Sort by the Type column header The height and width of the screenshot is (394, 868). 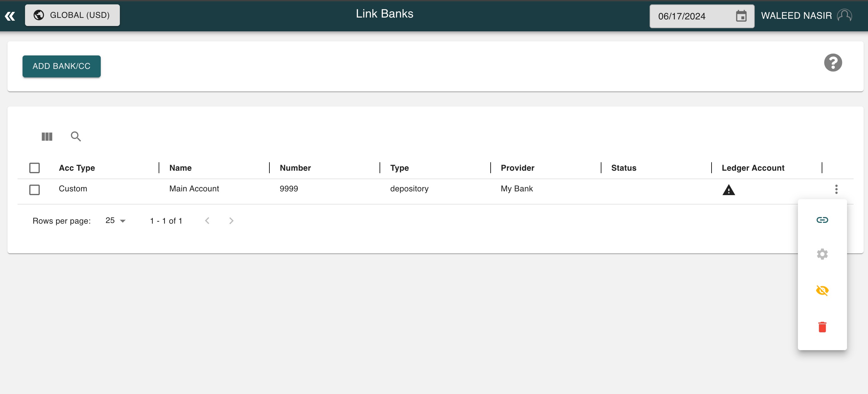point(399,168)
